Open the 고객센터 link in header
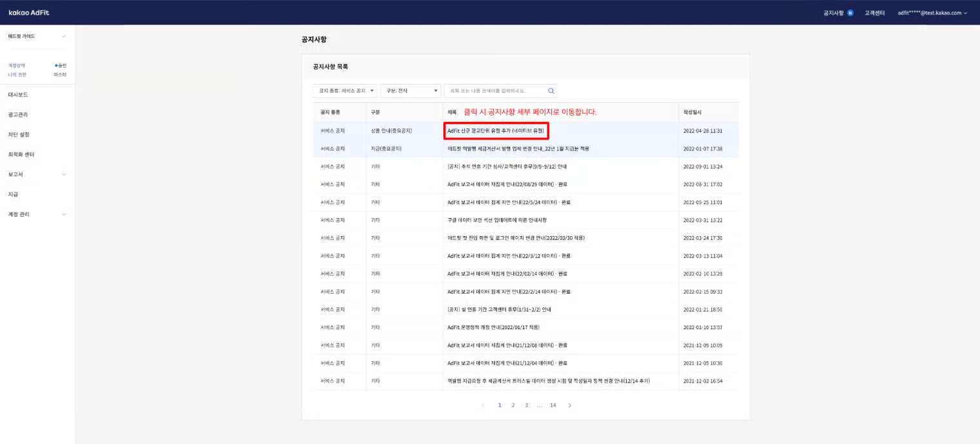This screenshot has width=980, height=444. pyautogui.click(x=874, y=13)
